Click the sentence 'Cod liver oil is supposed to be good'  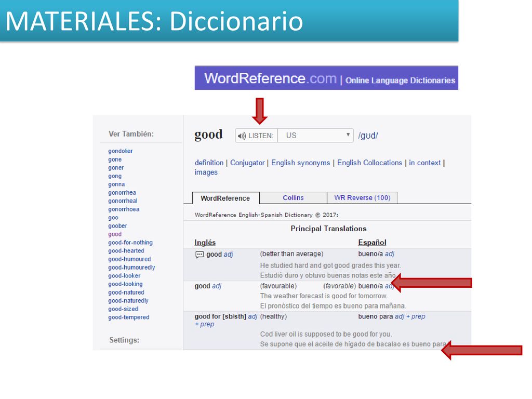coord(326,334)
